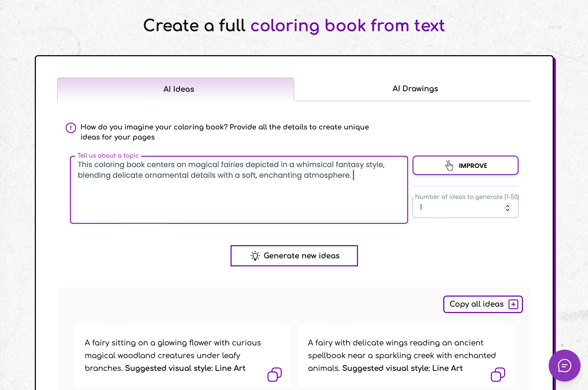Select the AI Ideas tab
588x390 pixels.
click(178, 89)
